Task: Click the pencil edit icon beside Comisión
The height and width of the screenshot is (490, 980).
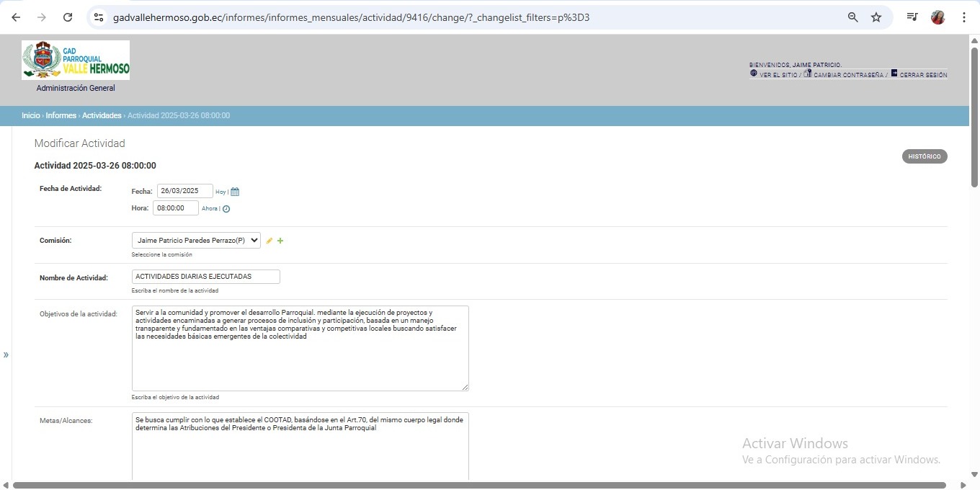Action: [269, 241]
